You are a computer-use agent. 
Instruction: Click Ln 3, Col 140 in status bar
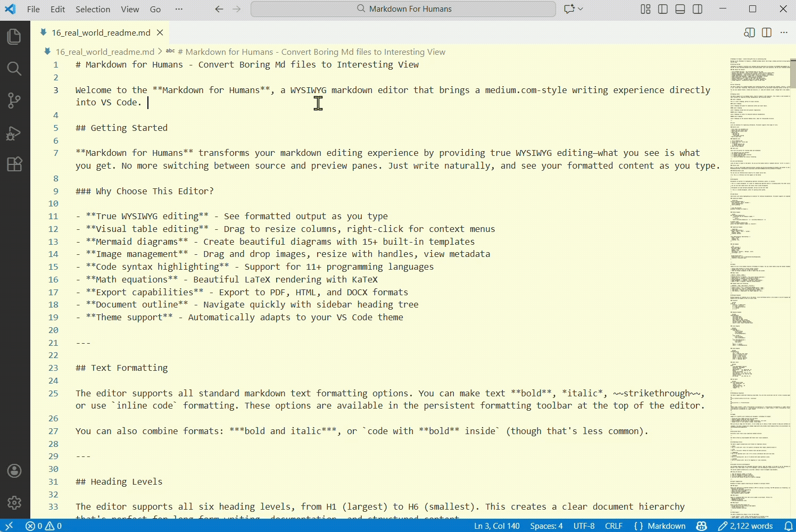click(x=497, y=526)
